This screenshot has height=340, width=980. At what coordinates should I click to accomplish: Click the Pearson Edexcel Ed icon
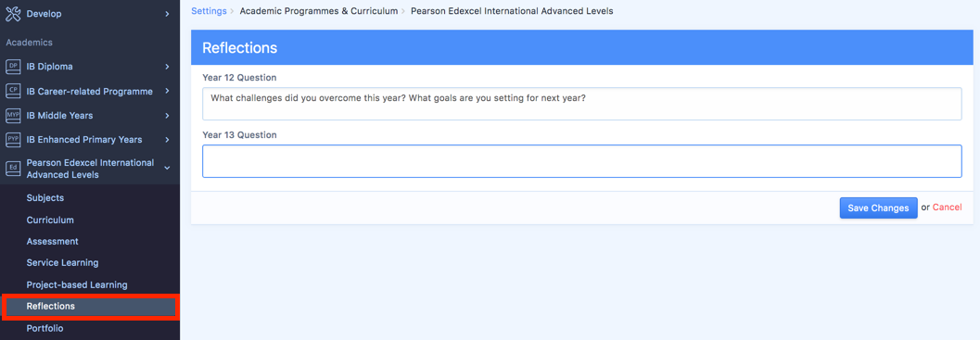coord(13,168)
